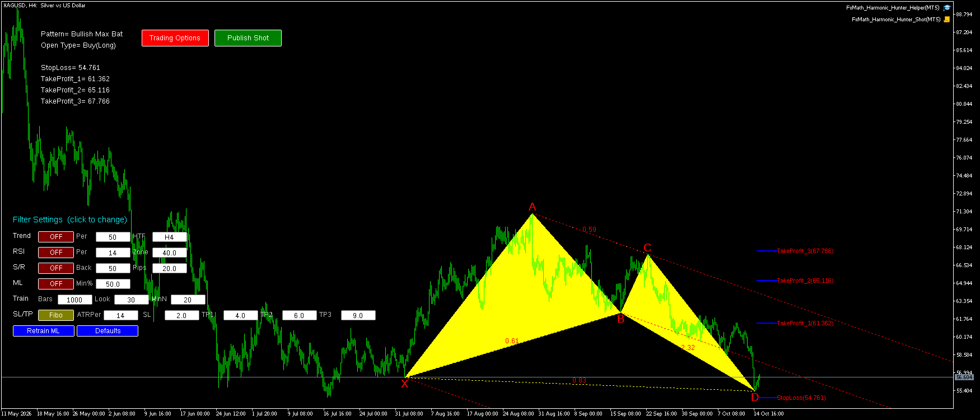Click the TP3 field showing 9.0

(358, 315)
